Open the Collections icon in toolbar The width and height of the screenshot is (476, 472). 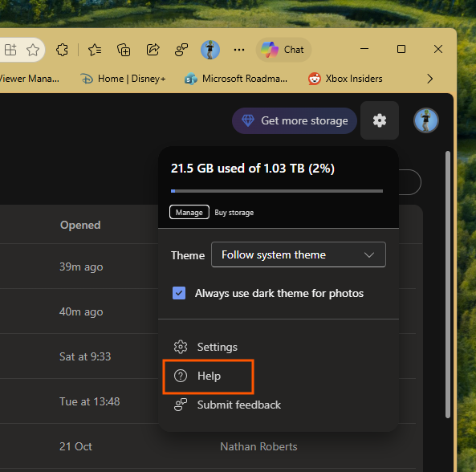[124, 50]
